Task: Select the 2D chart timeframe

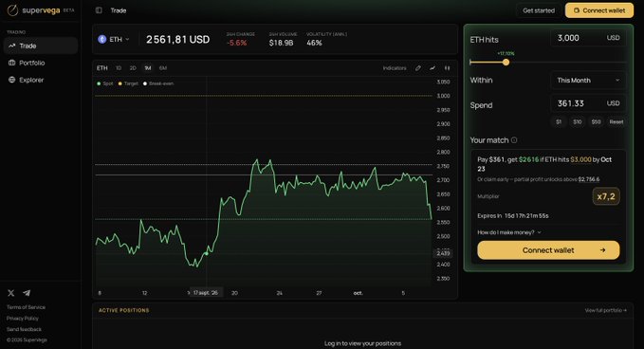Action: (x=133, y=68)
